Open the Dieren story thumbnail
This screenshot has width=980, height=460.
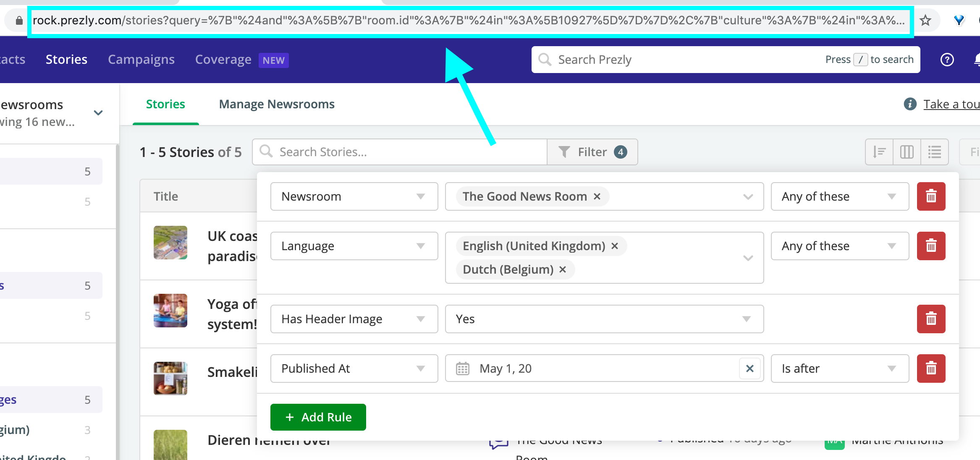[170, 445]
